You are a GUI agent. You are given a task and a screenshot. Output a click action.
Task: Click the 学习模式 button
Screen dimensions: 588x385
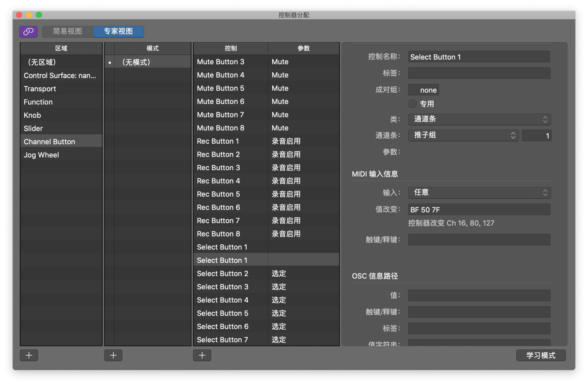click(x=541, y=355)
